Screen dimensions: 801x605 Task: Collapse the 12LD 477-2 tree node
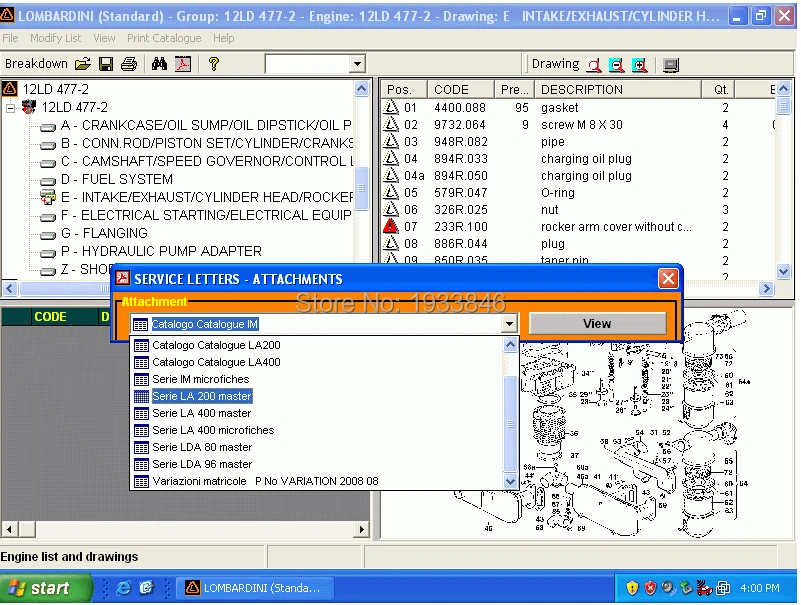point(10,108)
